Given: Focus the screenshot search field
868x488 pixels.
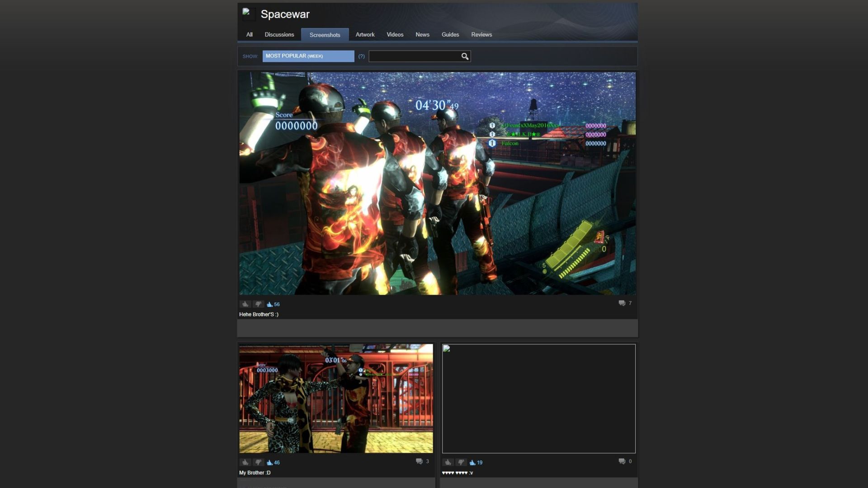Looking at the screenshot, I should [x=414, y=56].
